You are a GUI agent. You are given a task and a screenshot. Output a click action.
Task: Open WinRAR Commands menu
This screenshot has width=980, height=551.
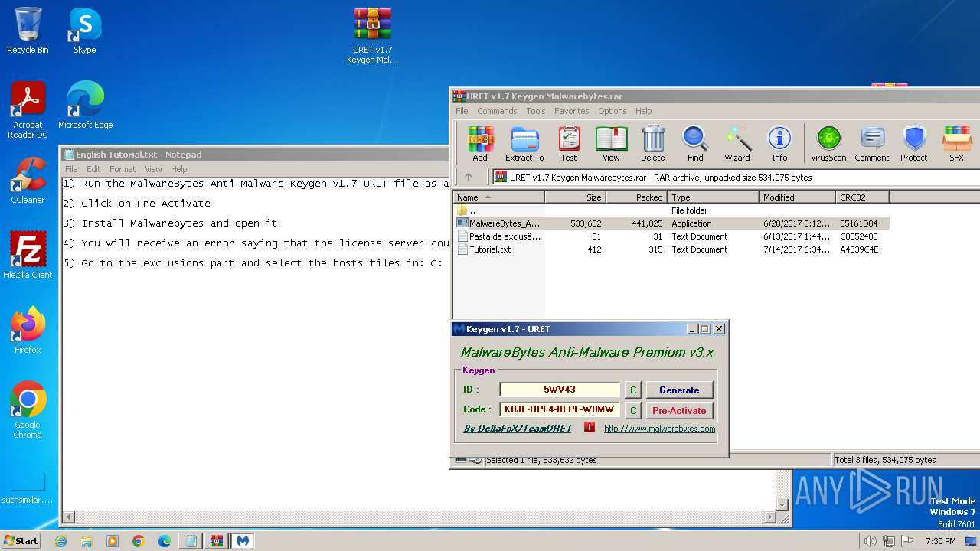[497, 111]
